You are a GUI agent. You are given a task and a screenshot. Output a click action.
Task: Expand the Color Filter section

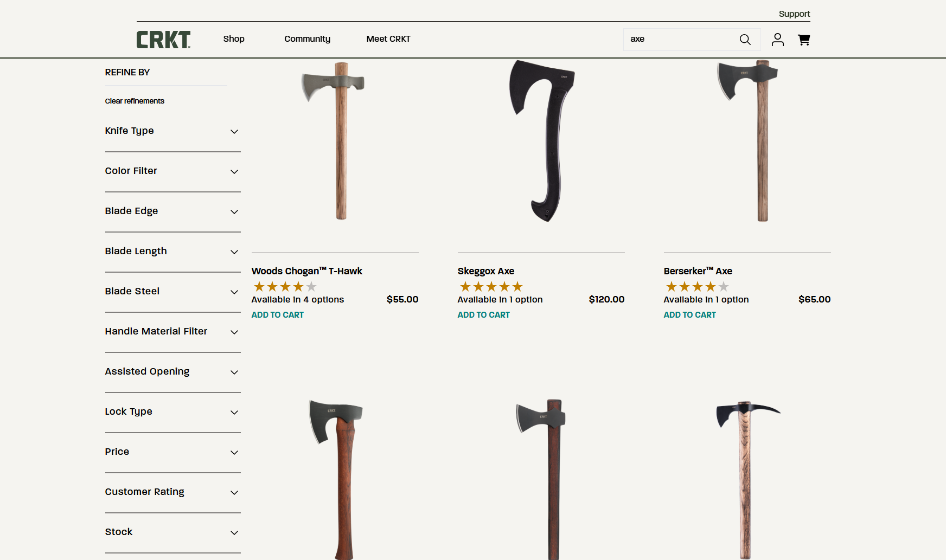172,171
